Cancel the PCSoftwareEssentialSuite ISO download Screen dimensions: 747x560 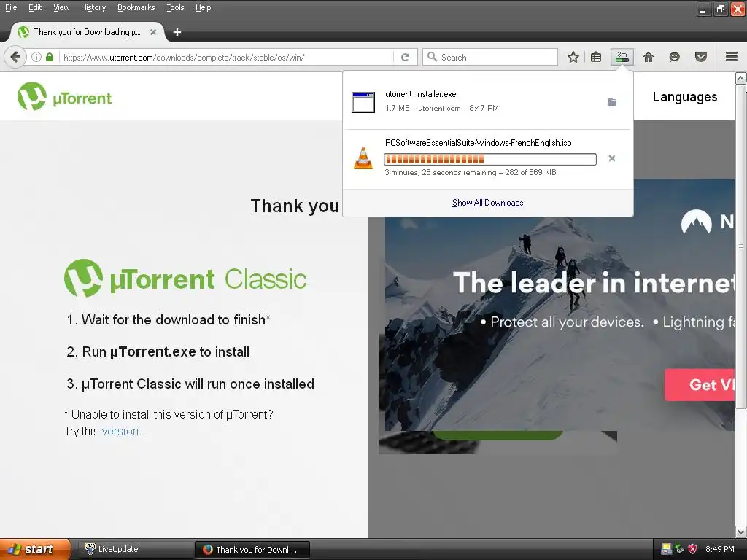click(x=612, y=158)
